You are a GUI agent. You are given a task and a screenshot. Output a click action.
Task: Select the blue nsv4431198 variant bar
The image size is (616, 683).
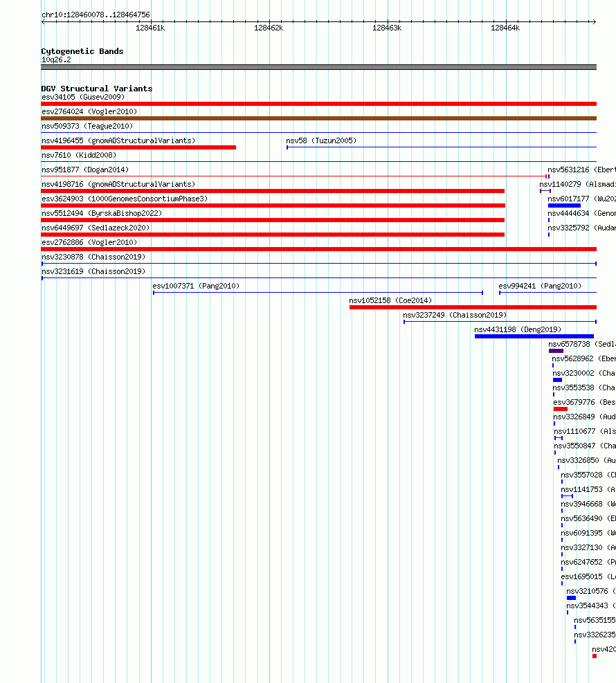(534, 336)
